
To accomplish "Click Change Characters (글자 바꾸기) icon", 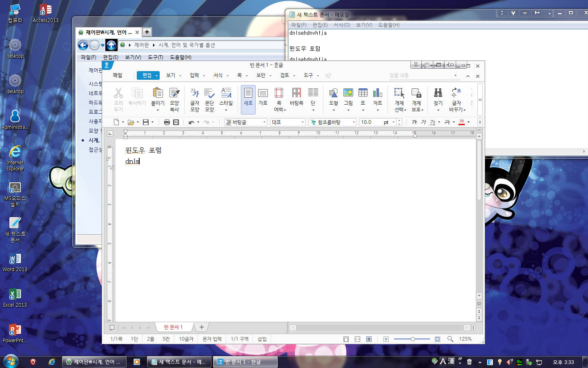I will (x=457, y=93).
